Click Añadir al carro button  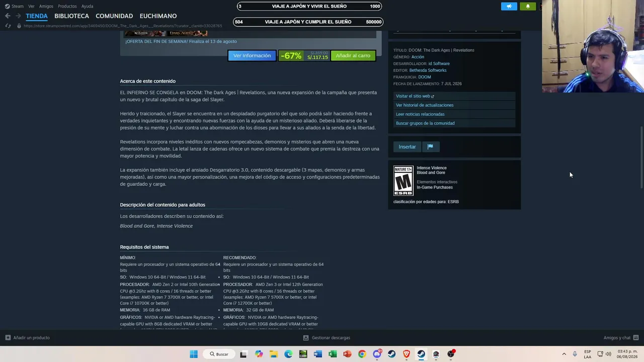353,56
